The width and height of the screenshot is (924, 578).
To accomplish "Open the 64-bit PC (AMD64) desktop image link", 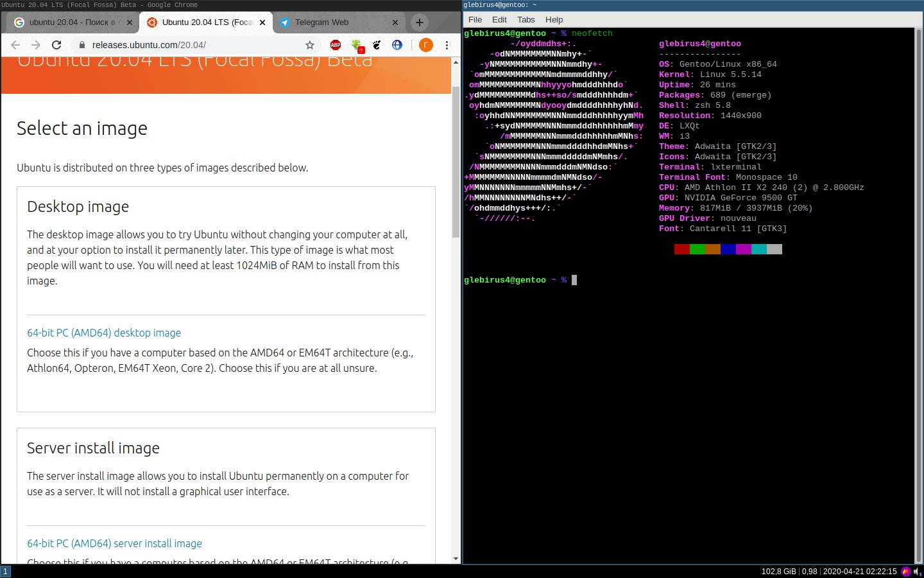I will pos(104,333).
